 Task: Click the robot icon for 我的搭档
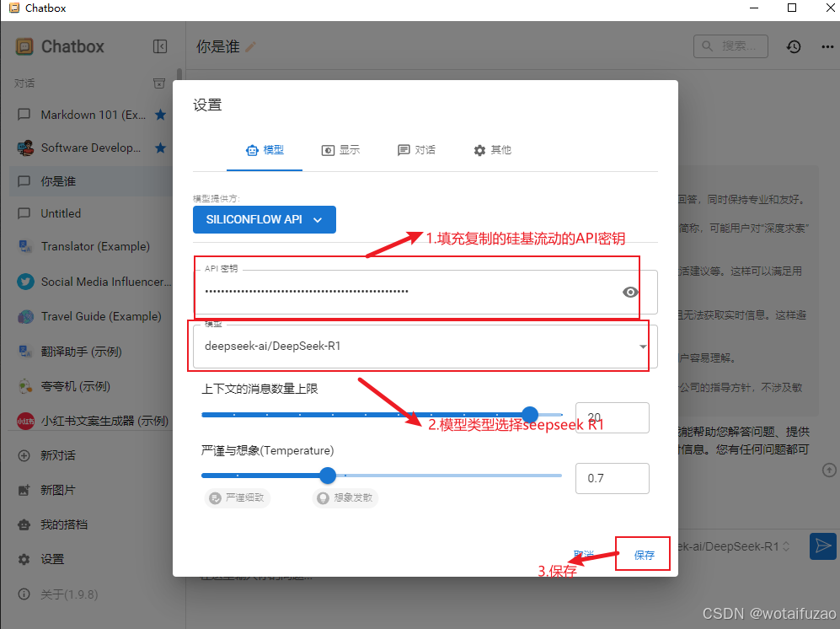tap(24, 524)
